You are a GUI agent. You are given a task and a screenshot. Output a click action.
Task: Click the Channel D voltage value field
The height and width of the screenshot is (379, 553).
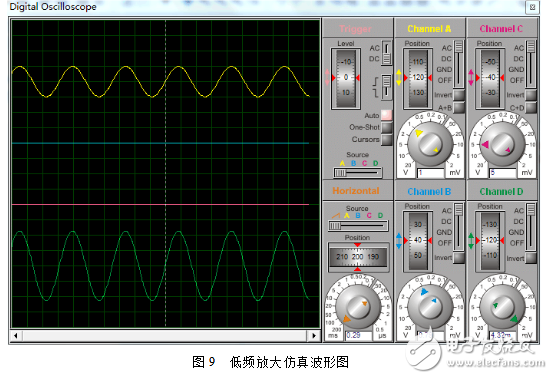point(503,335)
